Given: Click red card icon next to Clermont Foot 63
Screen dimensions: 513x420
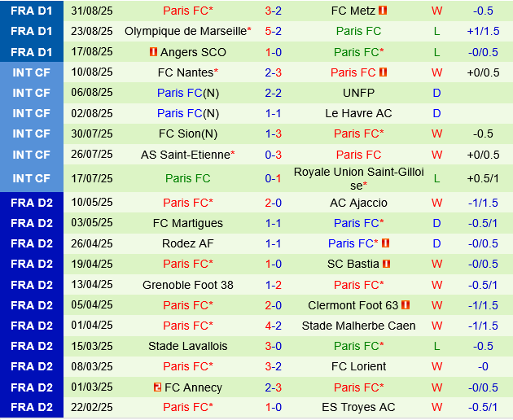Looking at the screenshot, I should pos(406,305).
